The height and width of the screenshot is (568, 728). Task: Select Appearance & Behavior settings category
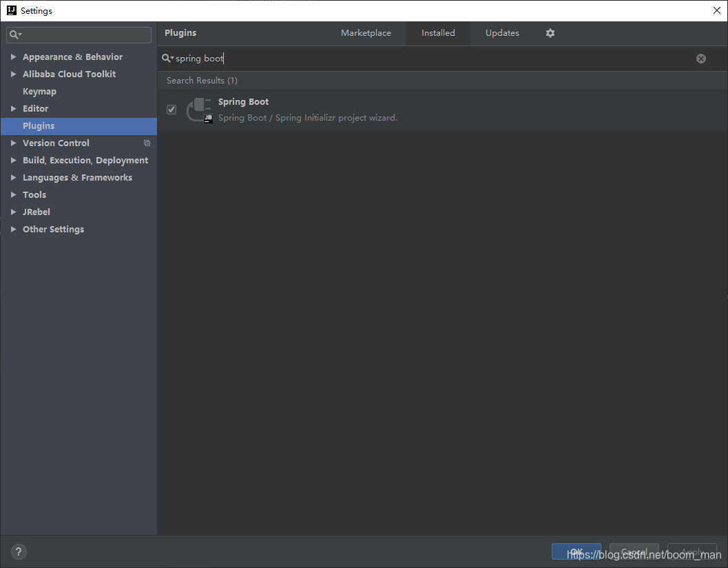pos(72,57)
